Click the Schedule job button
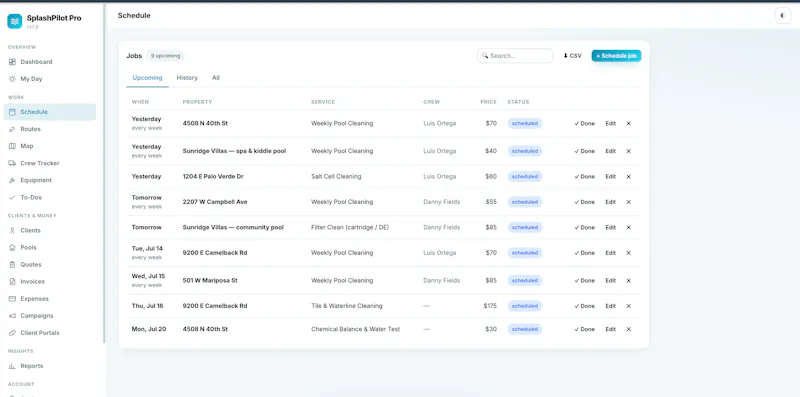800x397 pixels. (616, 56)
